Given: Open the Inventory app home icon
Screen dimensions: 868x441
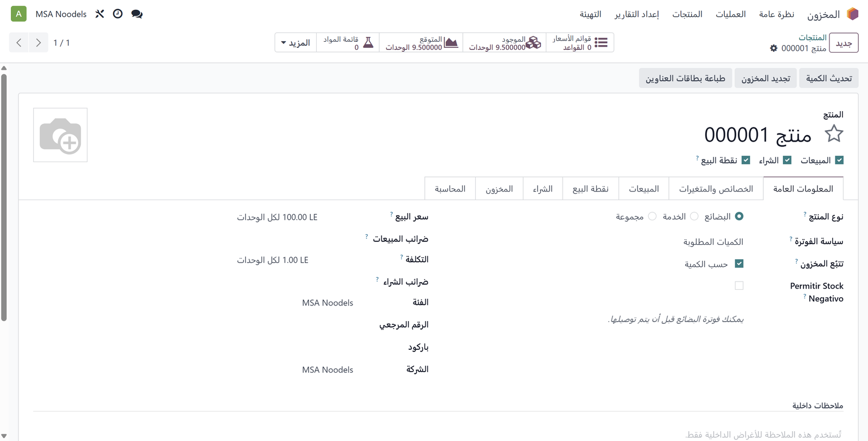Looking at the screenshot, I should (x=853, y=14).
